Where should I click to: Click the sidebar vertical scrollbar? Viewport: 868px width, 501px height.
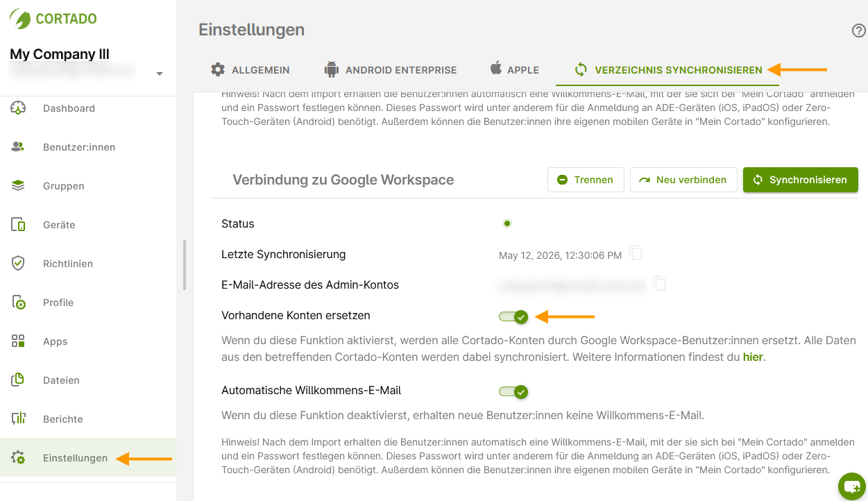[185, 264]
